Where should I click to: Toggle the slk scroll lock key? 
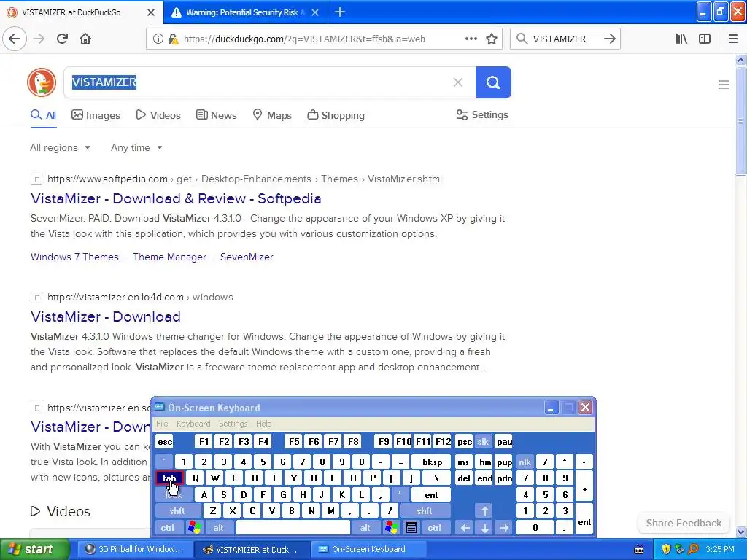pos(483,441)
